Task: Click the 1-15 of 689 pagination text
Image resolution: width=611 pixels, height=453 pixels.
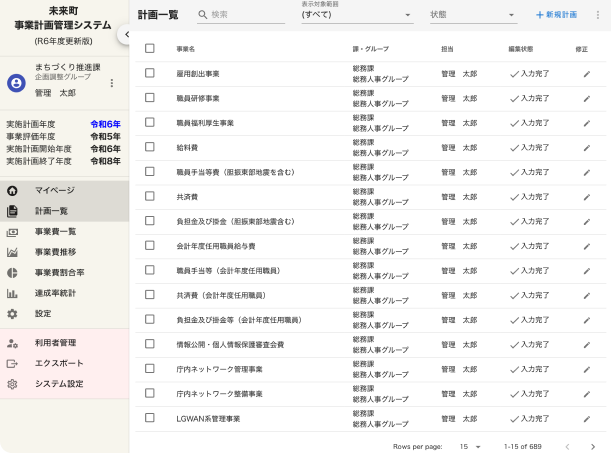Action: click(523, 447)
